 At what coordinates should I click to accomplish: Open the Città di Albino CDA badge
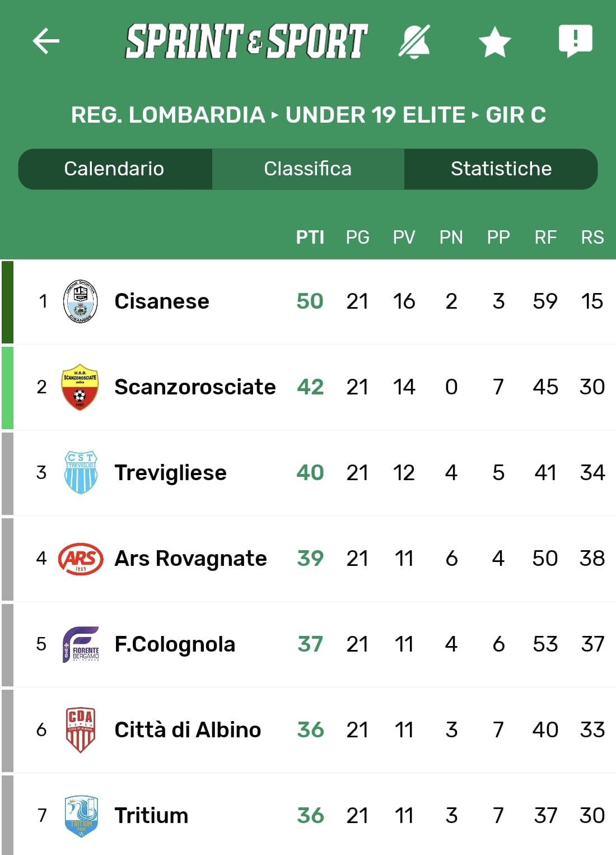(x=81, y=729)
